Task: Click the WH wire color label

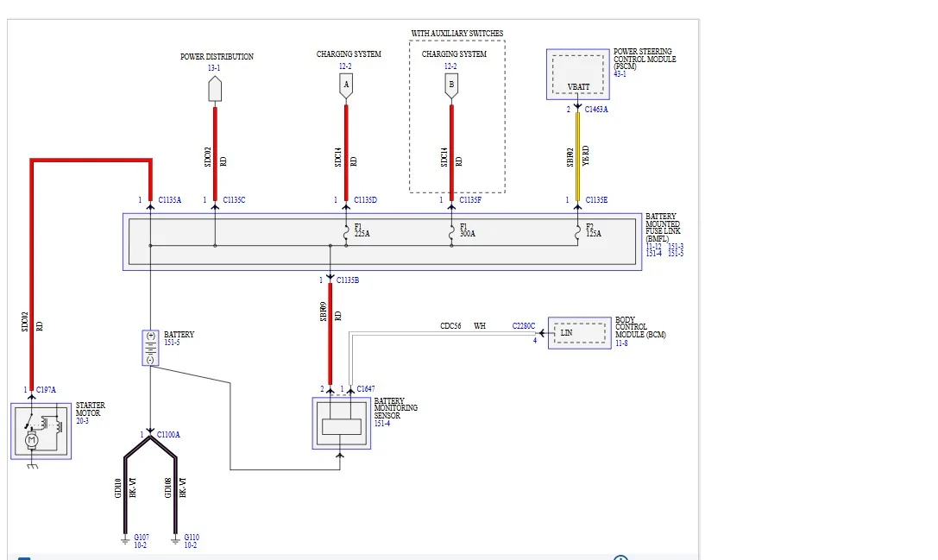Action: [x=480, y=326]
